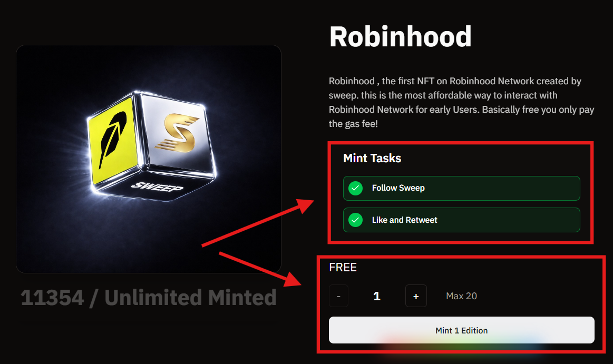Click the Like and Retweet text label
Image resolution: width=613 pixels, height=364 pixels.
click(x=405, y=220)
